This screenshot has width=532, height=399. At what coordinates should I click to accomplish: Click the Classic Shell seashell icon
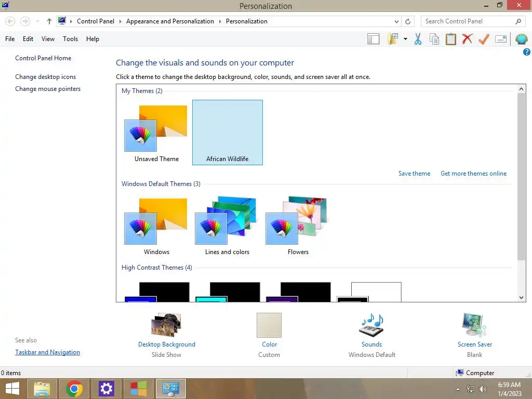coord(521,39)
